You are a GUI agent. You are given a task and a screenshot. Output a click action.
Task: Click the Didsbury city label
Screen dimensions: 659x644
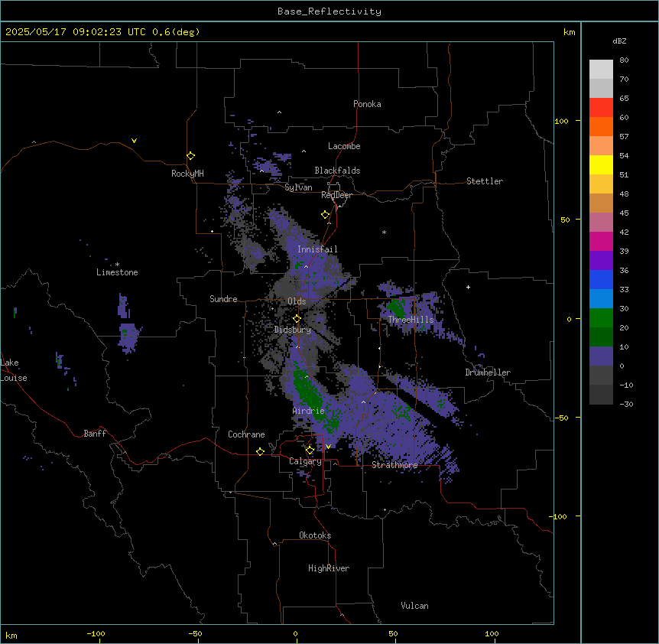pos(293,330)
